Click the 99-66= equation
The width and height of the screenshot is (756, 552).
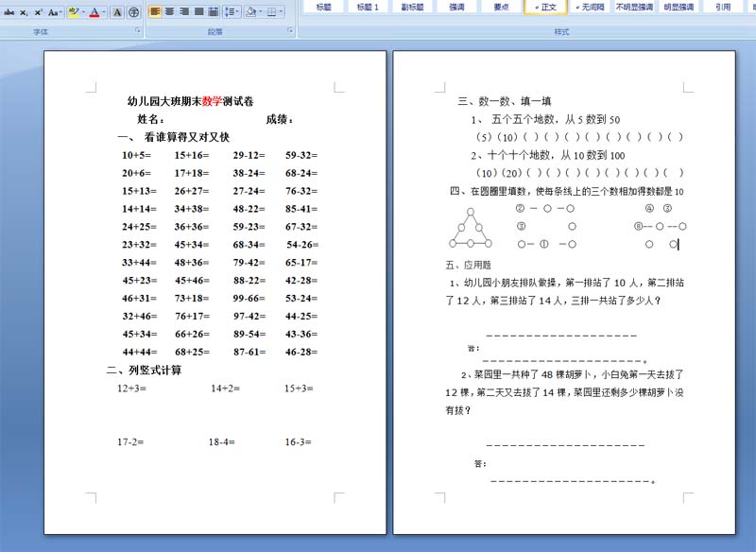point(249,298)
